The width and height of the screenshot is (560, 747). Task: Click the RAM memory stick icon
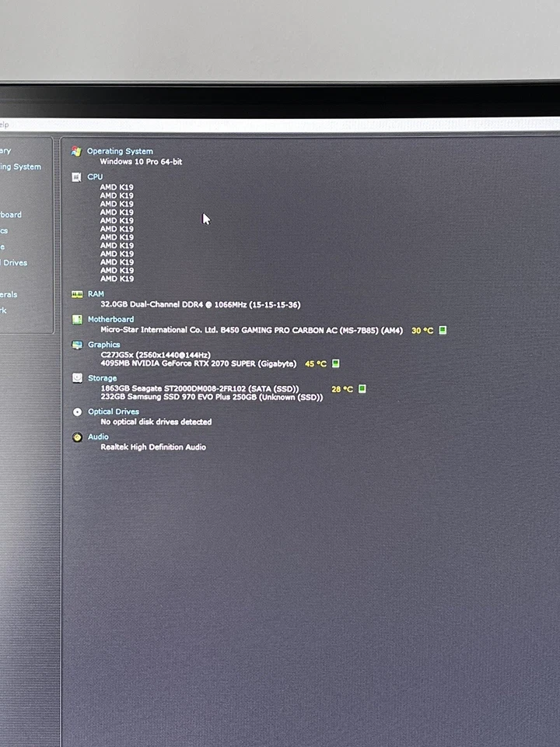77,294
